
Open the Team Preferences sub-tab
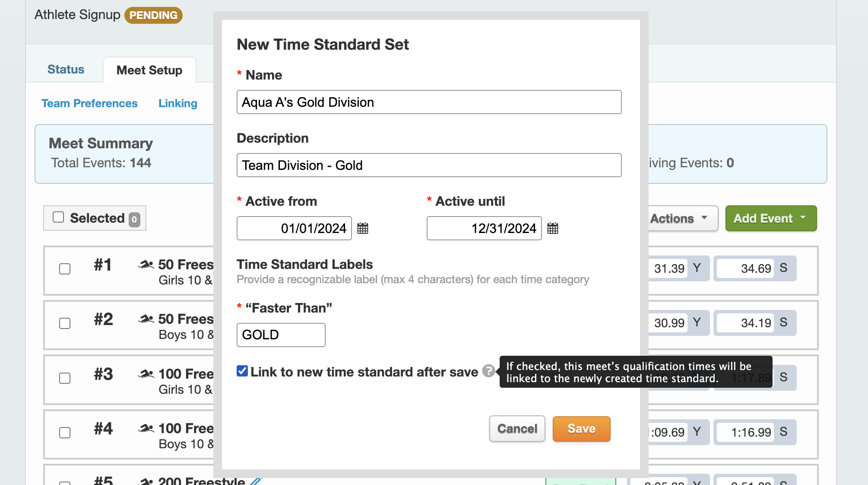coord(89,103)
